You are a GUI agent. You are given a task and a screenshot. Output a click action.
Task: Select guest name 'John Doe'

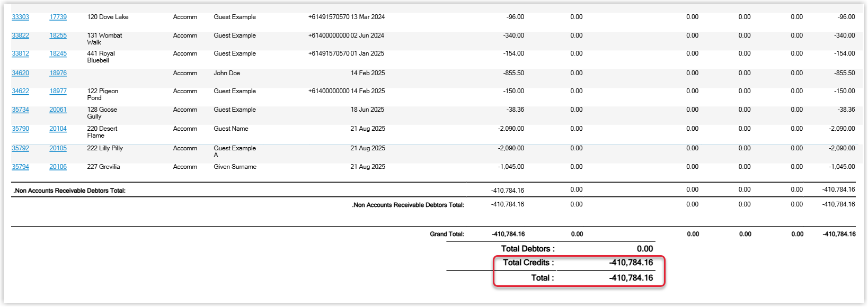(227, 73)
